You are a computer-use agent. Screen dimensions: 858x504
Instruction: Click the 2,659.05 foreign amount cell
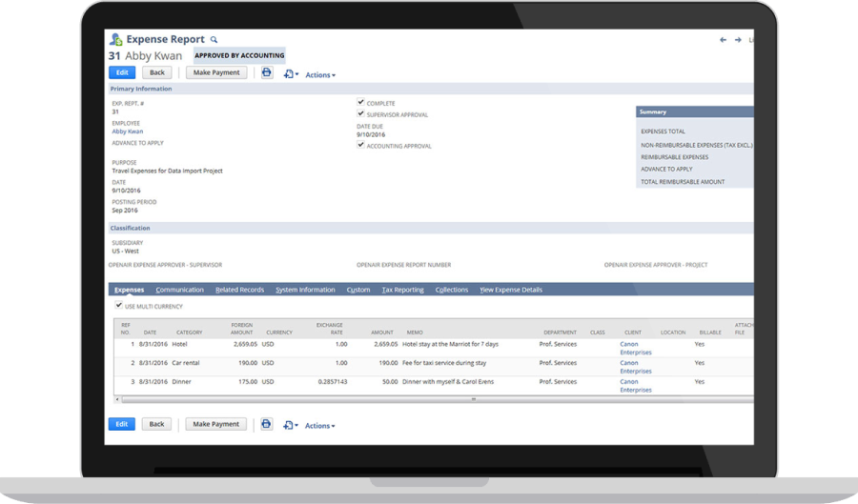coord(245,344)
